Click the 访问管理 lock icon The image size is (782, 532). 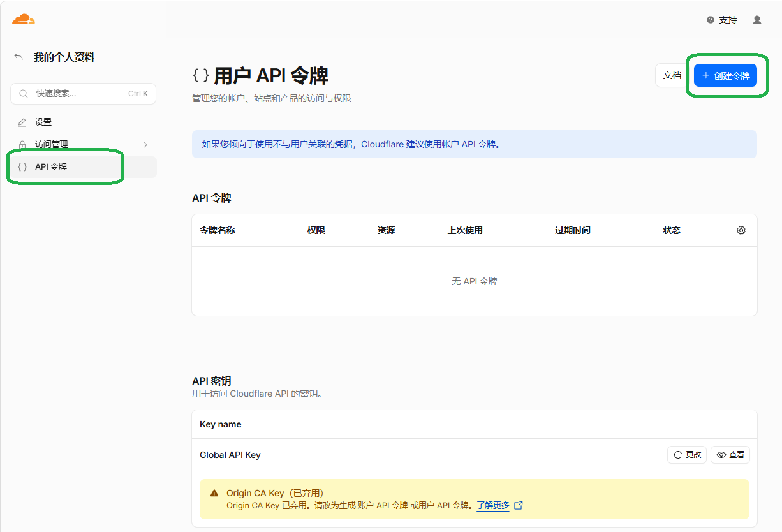[22, 145]
